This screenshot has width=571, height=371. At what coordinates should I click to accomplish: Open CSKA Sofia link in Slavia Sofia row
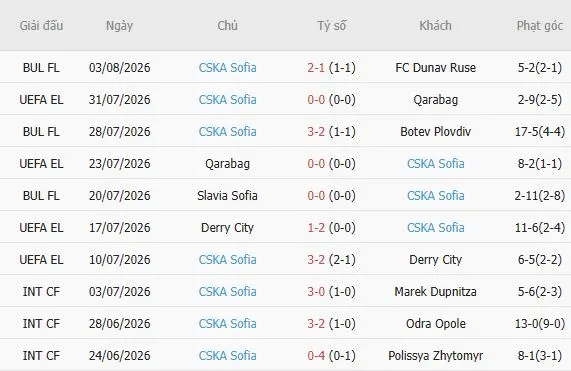(436, 196)
